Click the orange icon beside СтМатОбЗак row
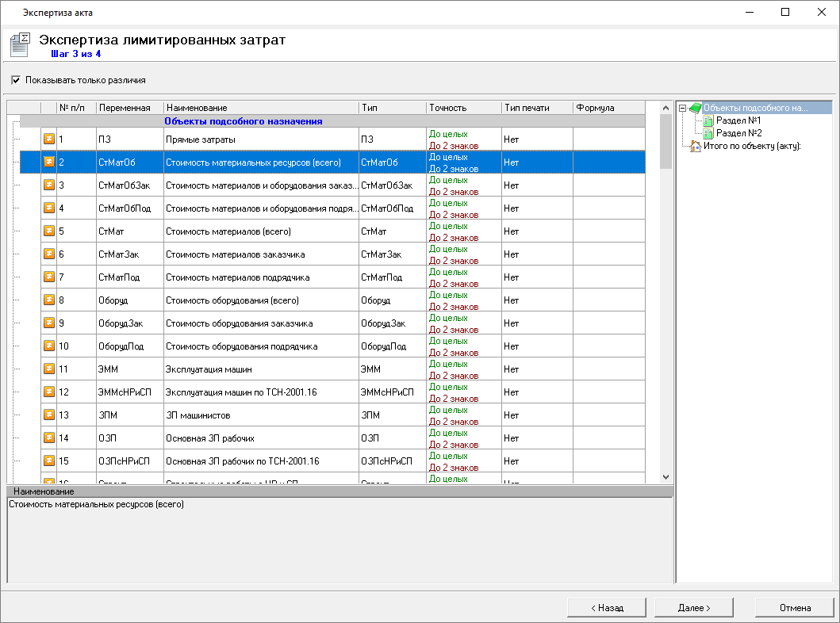 coord(48,185)
